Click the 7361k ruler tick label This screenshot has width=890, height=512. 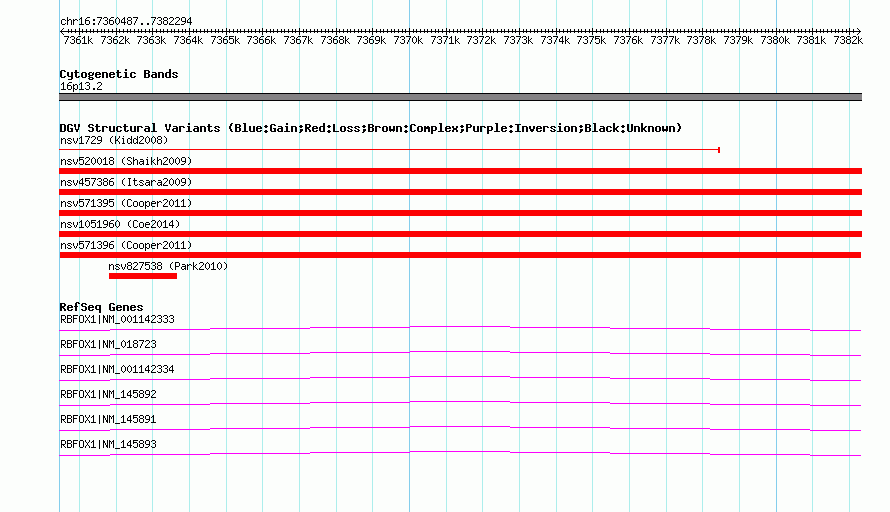click(x=78, y=40)
